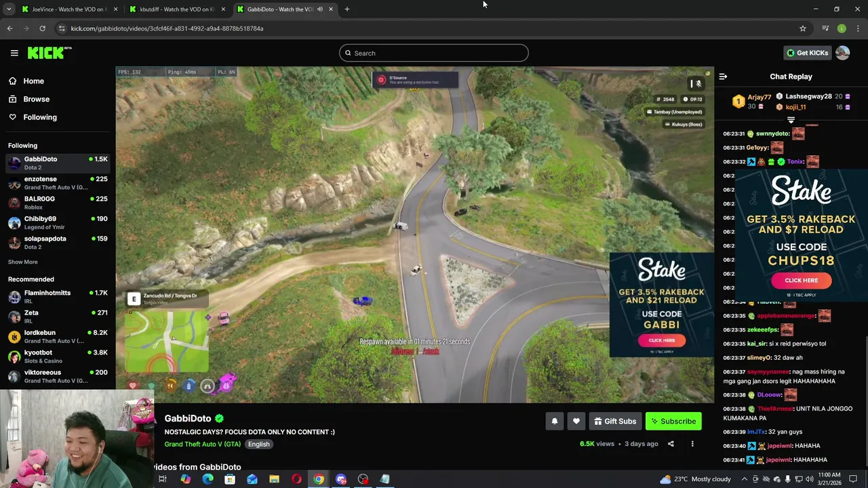Switch to kbutdiff VOD browser tab
868x488 pixels.
pos(177,9)
